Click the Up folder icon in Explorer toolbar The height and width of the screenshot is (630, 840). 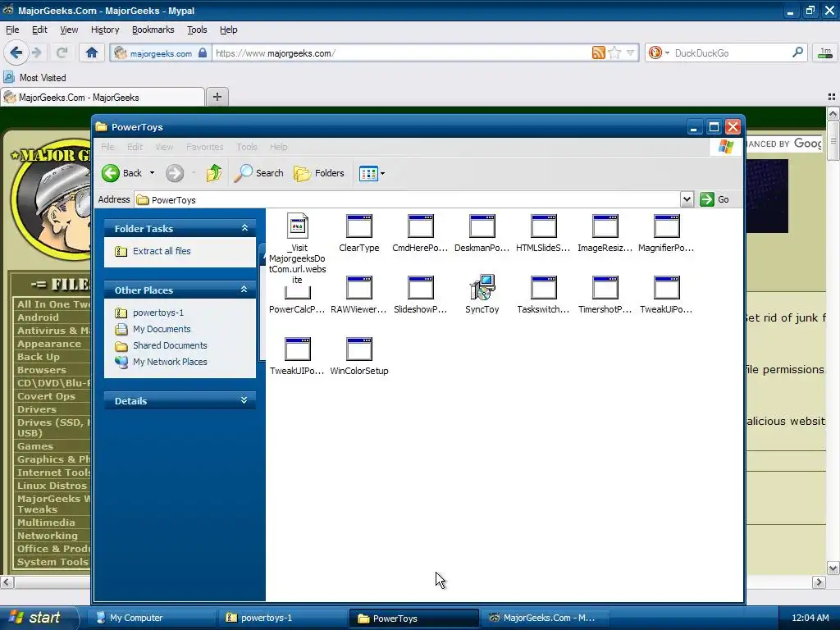click(x=214, y=173)
